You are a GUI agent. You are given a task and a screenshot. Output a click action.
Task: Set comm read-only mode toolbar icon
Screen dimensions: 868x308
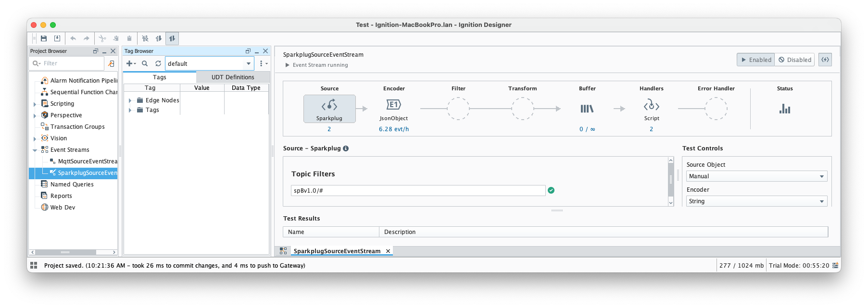pyautogui.click(x=159, y=38)
